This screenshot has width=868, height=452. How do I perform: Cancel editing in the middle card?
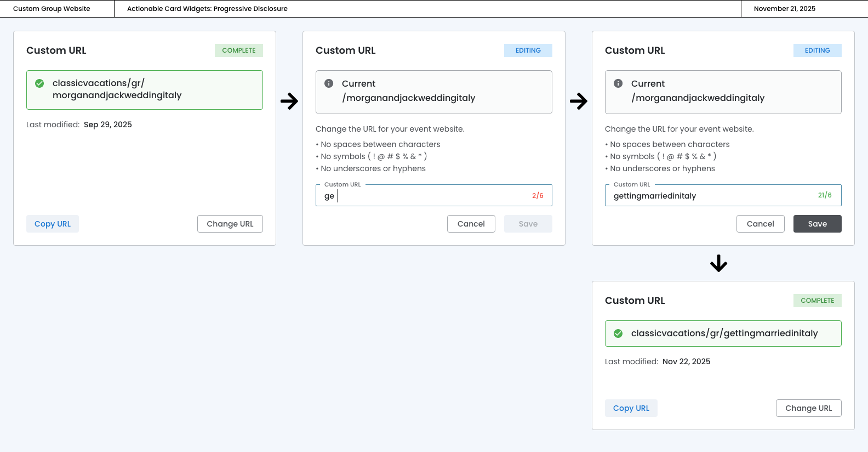[x=471, y=224]
